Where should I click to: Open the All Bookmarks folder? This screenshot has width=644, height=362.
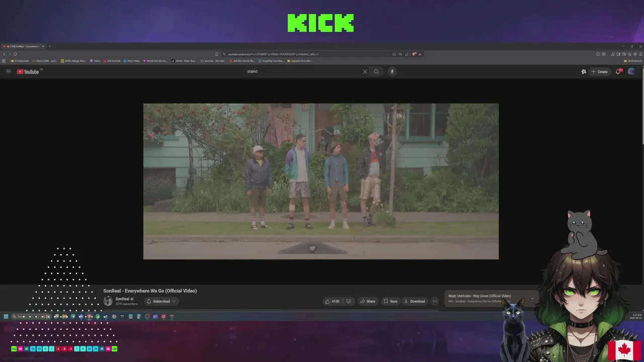(x=634, y=61)
